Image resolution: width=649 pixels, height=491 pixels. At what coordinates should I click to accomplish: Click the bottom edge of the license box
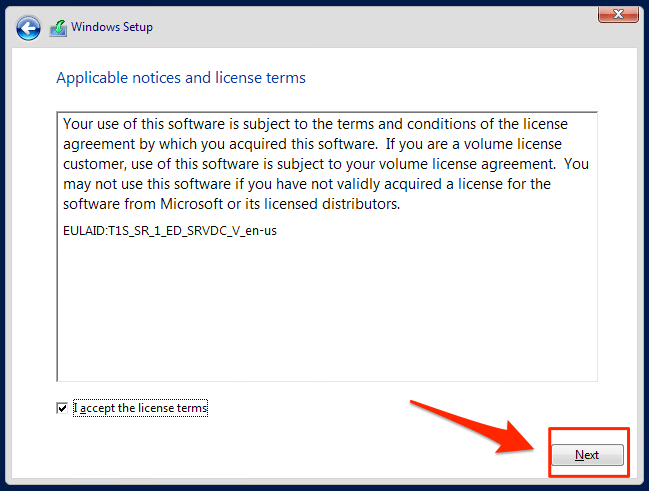(326, 381)
